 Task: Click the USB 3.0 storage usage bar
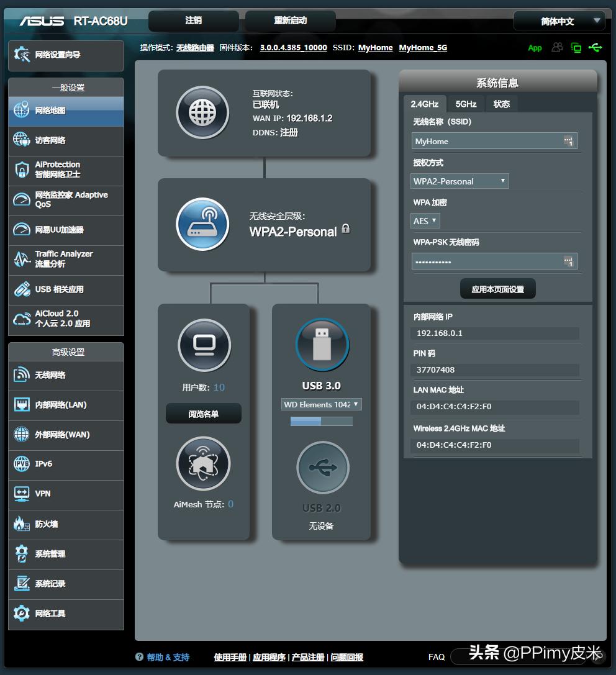click(322, 421)
